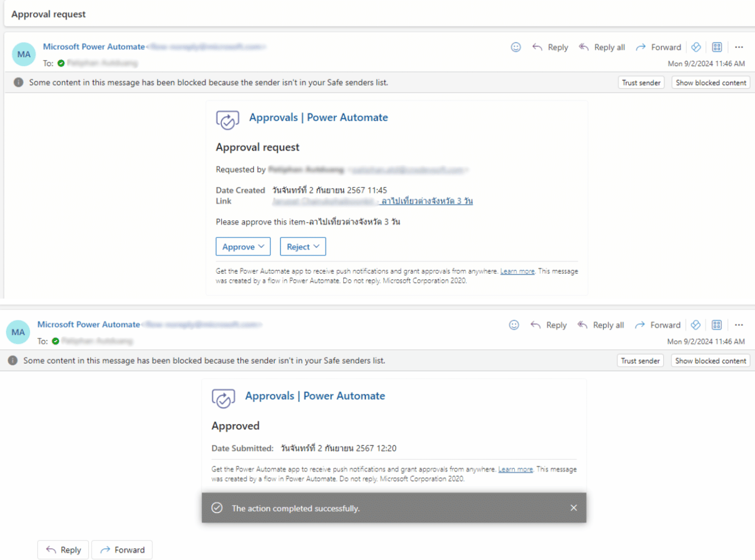The width and height of the screenshot is (755, 560).
Task: Click the MA sender avatar of the first email
Action: tap(24, 54)
